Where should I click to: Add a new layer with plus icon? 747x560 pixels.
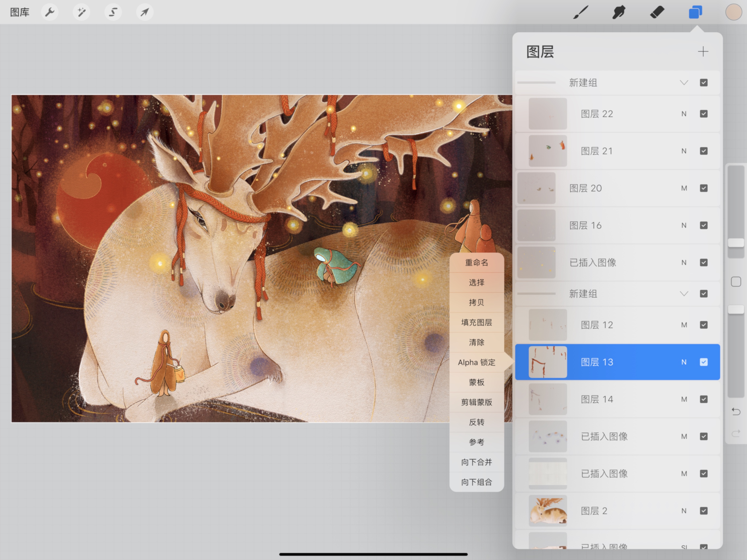tap(703, 52)
